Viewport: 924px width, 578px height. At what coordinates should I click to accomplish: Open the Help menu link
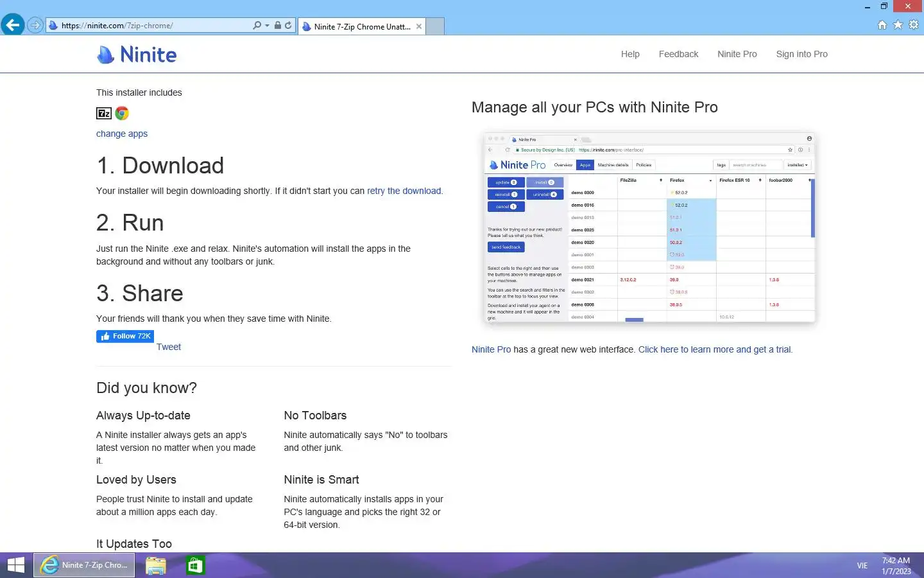pyautogui.click(x=630, y=54)
